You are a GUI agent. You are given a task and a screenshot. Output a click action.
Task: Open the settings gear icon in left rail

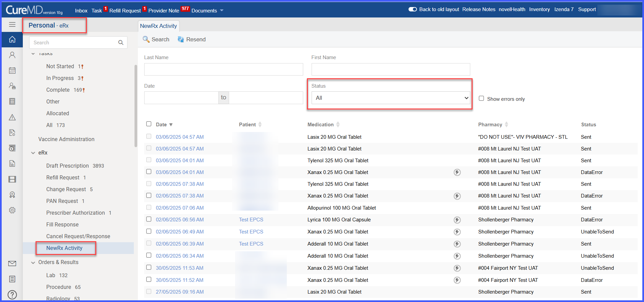pos(12,210)
